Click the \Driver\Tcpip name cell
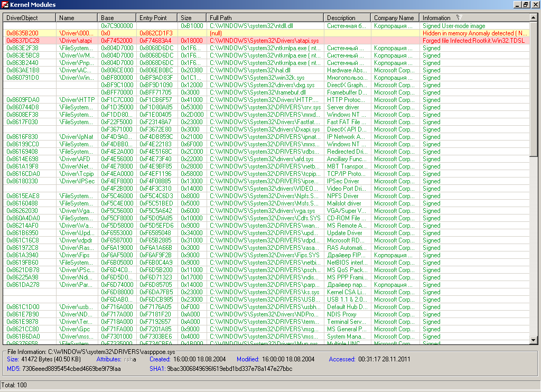Viewport: 541px width, 392px height. coord(76,174)
